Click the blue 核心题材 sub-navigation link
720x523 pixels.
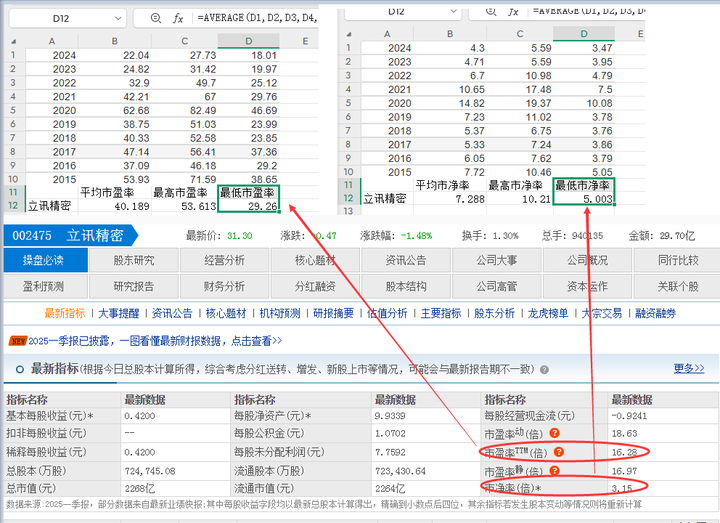226,314
